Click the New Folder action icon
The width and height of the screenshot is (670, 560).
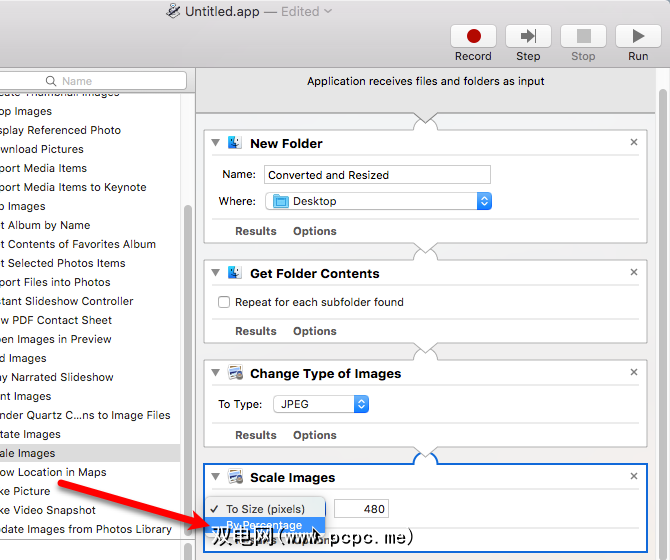click(235, 143)
